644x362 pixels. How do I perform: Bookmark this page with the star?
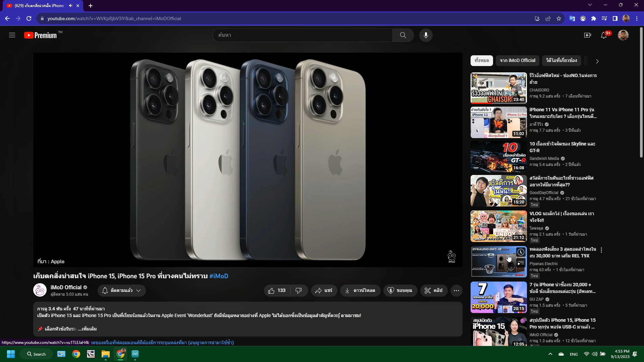point(559,18)
